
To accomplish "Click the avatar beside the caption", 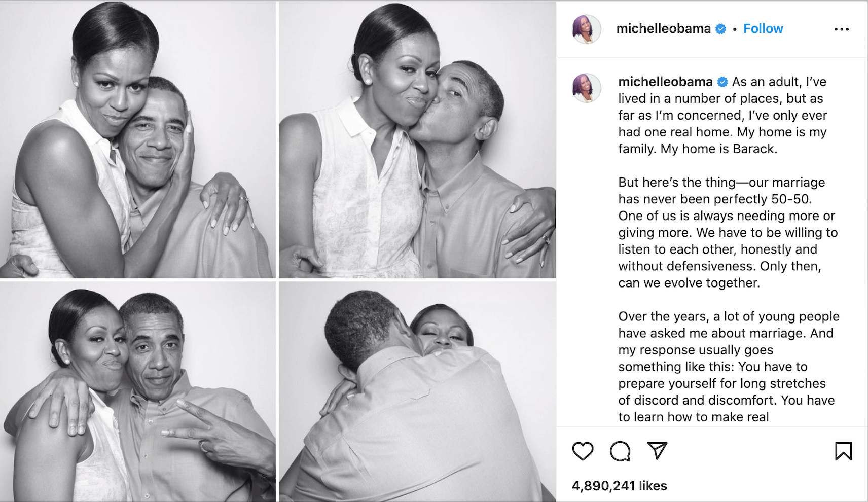I will (587, 88).
